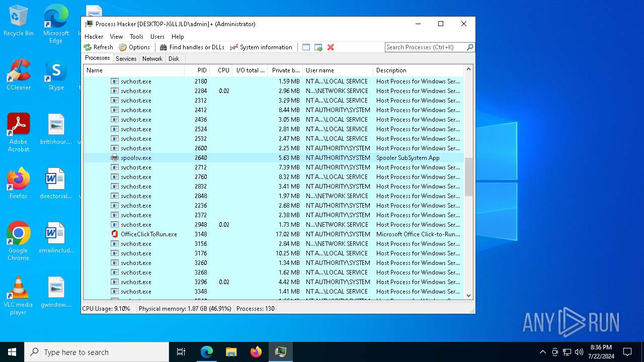Click the icon of svchost.exe PID 2600

pyautogui.click(x=115, y=148)
